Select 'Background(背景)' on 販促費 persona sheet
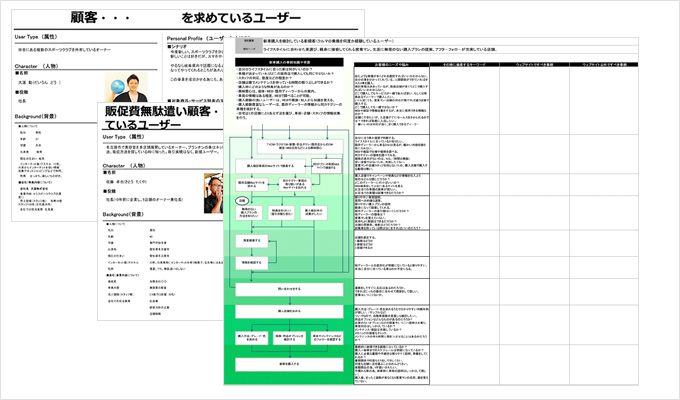The height and width of the screenshot is (400, 680). pos(123,214)
